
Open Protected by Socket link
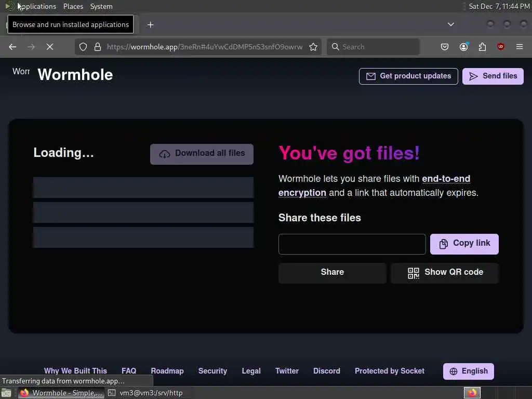tap(390, 371)
